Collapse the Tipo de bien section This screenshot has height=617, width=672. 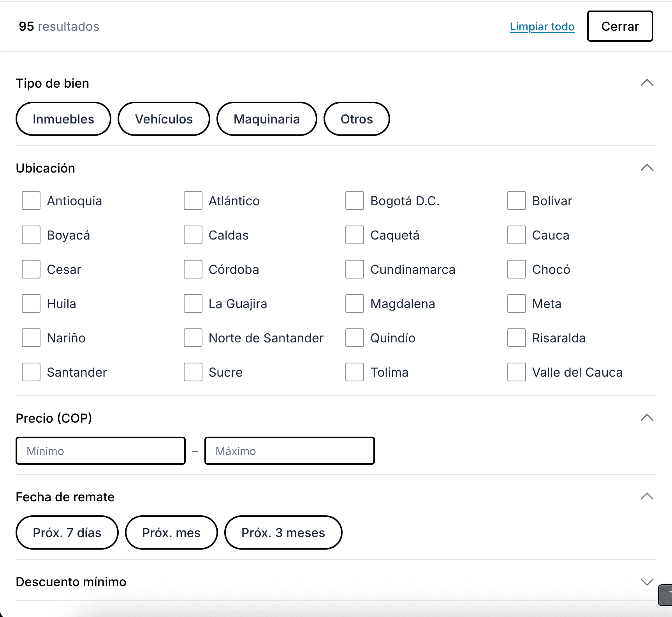647,83
